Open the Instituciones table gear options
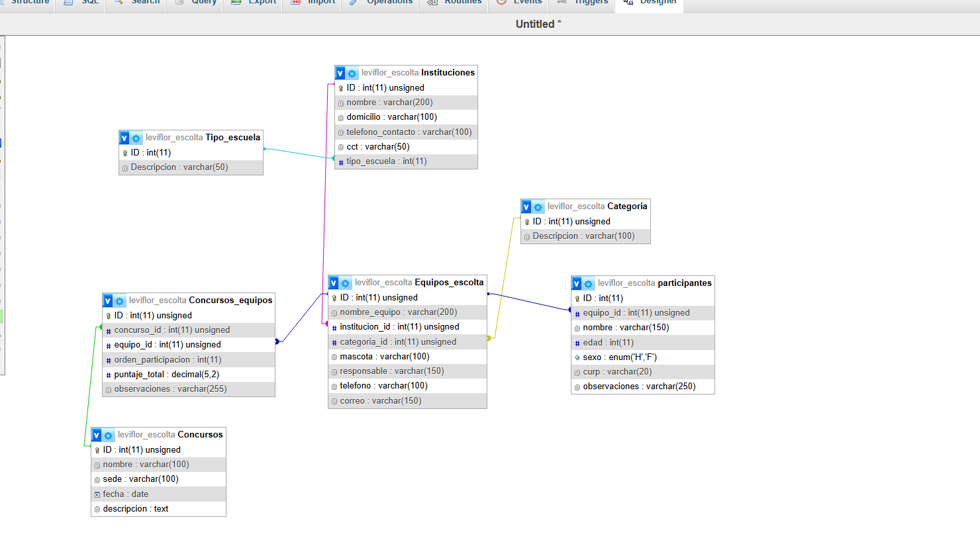 click(352, 73)
